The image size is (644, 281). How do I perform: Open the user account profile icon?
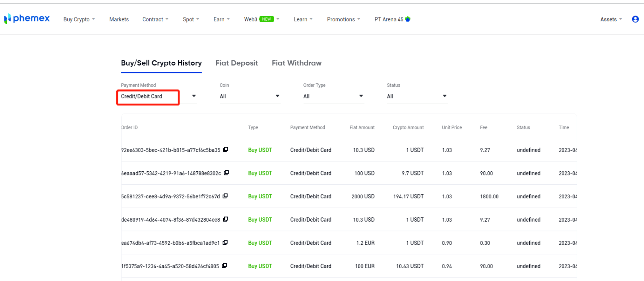[635, 19]
